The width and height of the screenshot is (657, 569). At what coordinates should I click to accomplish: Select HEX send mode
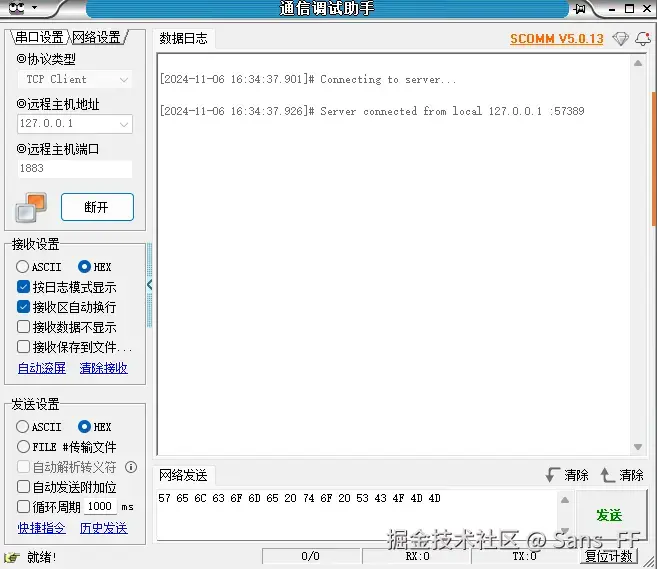[x=95, y=427]
